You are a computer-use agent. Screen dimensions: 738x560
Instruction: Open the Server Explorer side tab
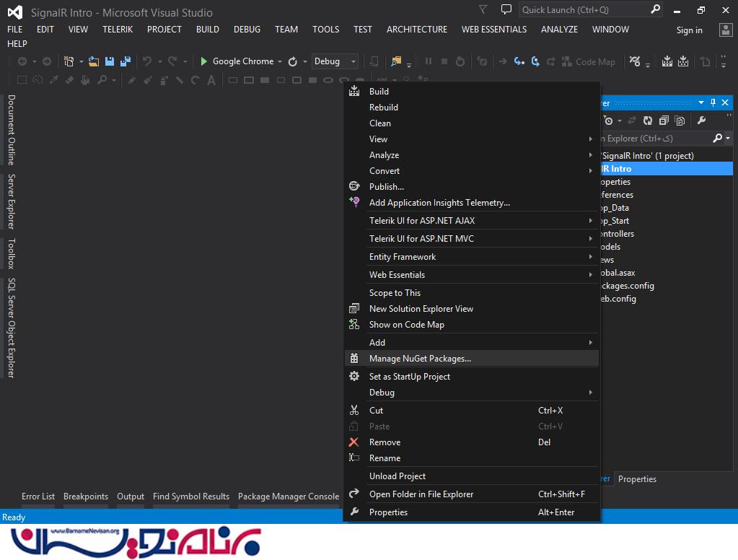[12, 201]
